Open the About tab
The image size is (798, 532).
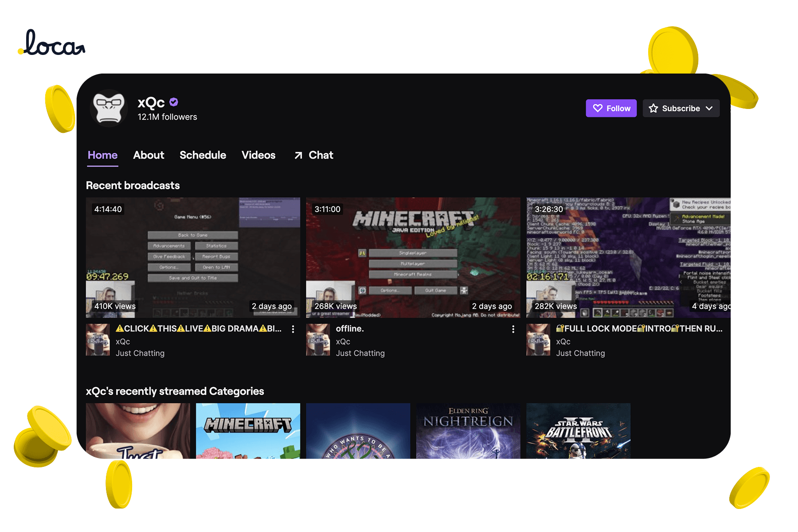(x=149, y=155)
